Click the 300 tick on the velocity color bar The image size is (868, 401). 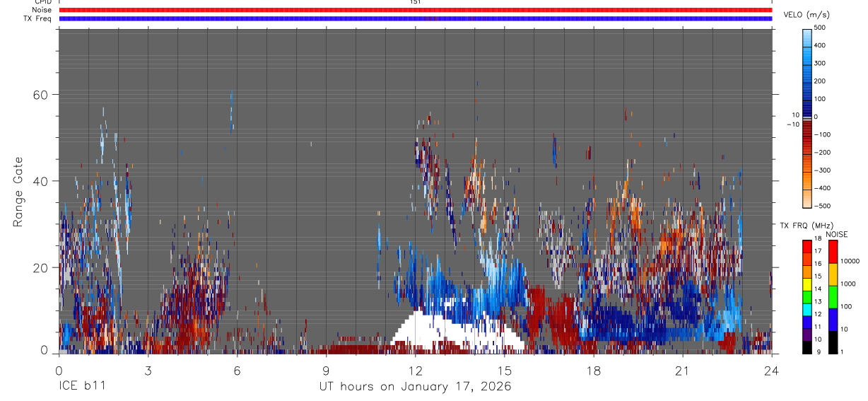coord(820,63)
